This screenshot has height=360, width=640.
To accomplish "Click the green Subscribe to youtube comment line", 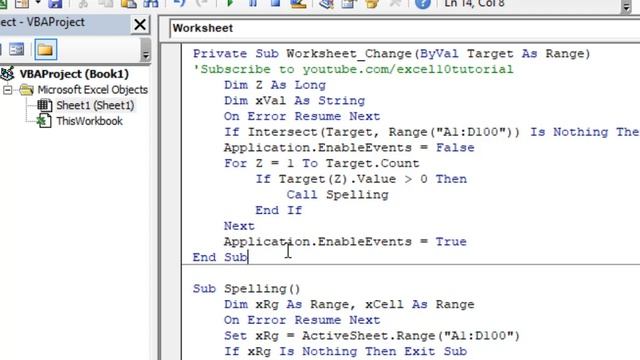I will [353, 69].
